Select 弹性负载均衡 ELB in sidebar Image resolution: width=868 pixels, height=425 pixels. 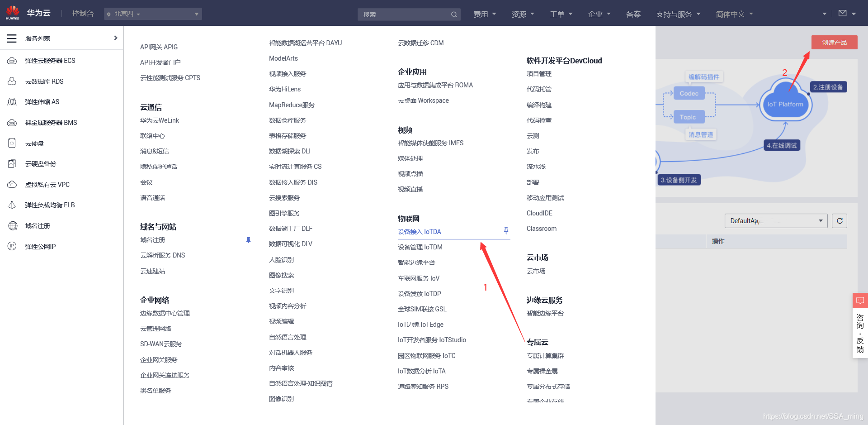tap(50, 205)
